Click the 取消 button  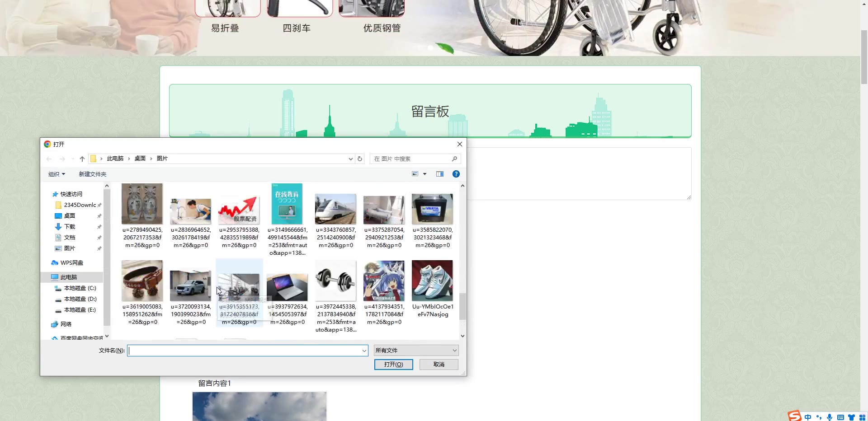tap(439, 365)
